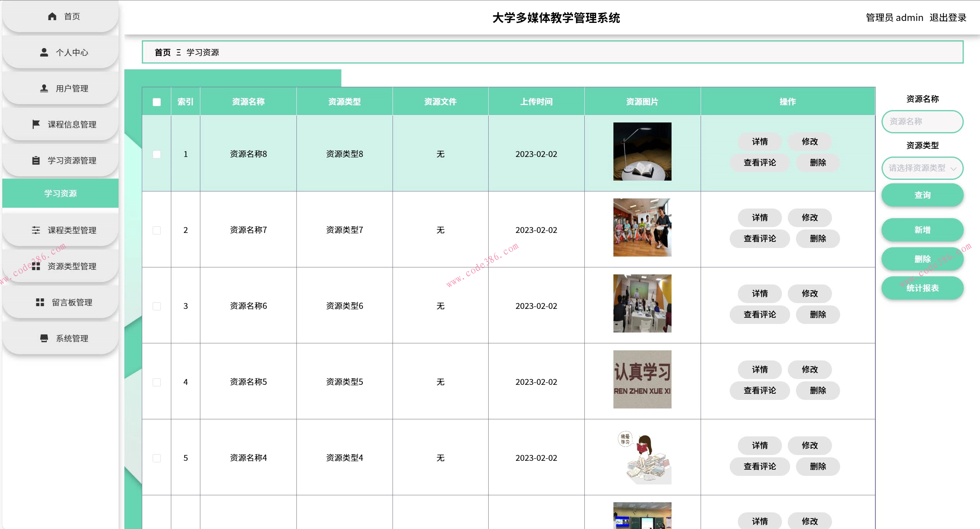Click 退出登录 link at top right
Image resolution: width=980 pixels, height=529 pixels.
point(947,17)
